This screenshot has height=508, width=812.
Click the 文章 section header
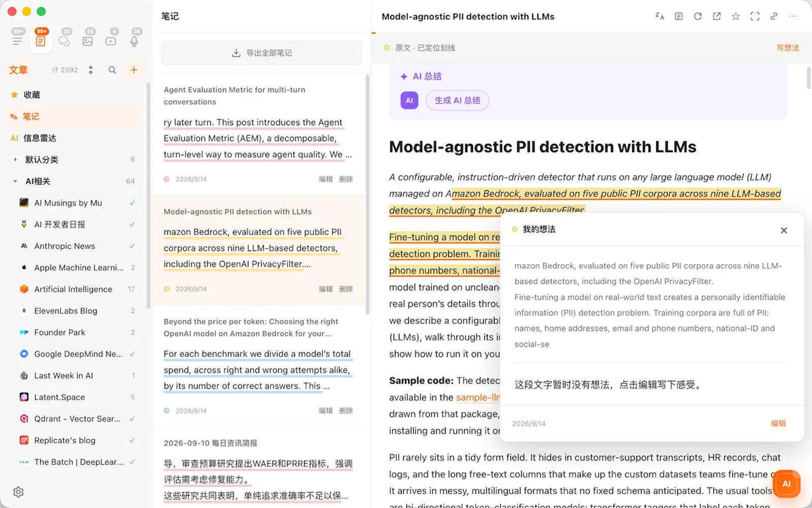pyautogui.click(x=18, y=70)
